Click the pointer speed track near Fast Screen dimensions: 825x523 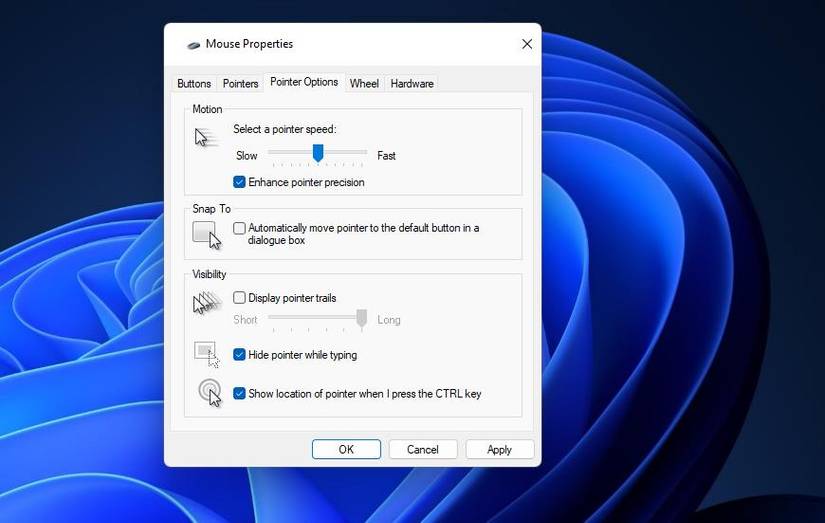pyautogui.click(x=363, y=152)
